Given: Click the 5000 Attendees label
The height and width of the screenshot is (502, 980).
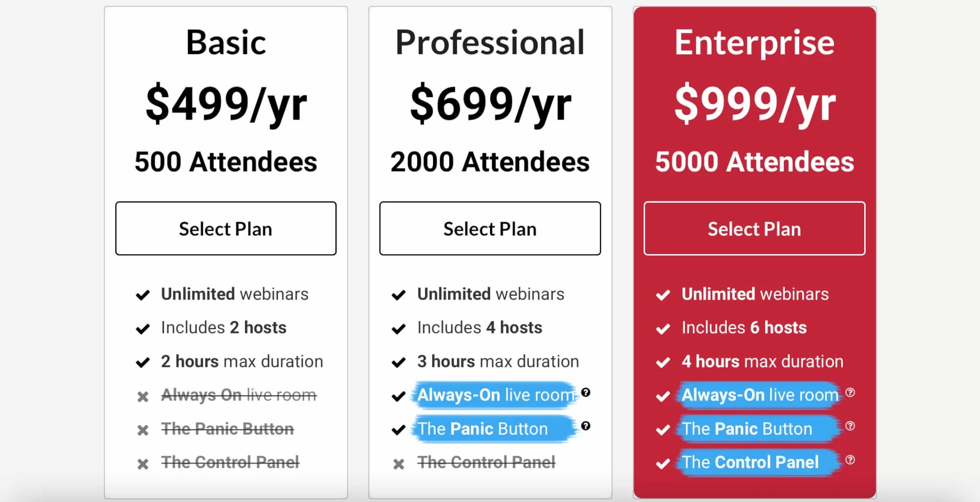Looking at the screenshot, I should [755, 162].
